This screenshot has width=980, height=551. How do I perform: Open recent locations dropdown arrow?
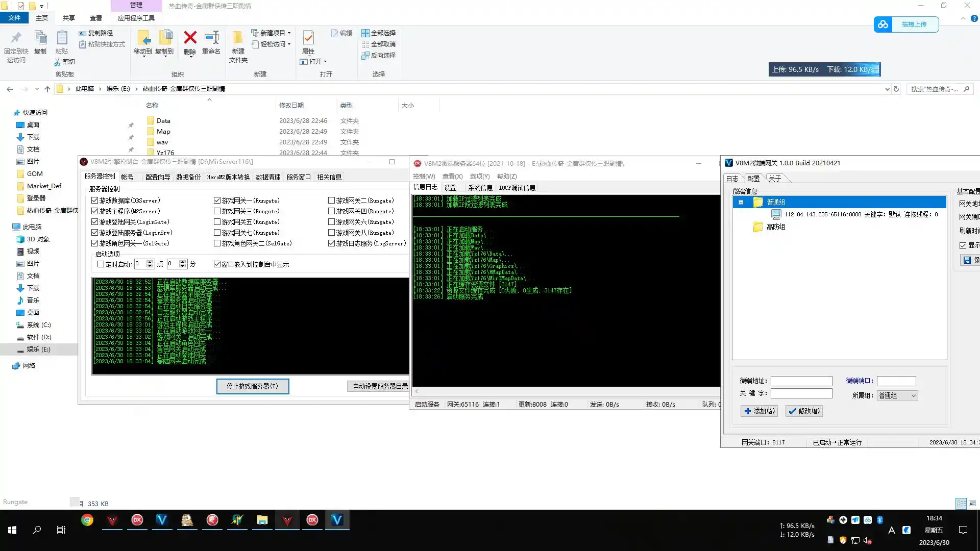(37, 89)
